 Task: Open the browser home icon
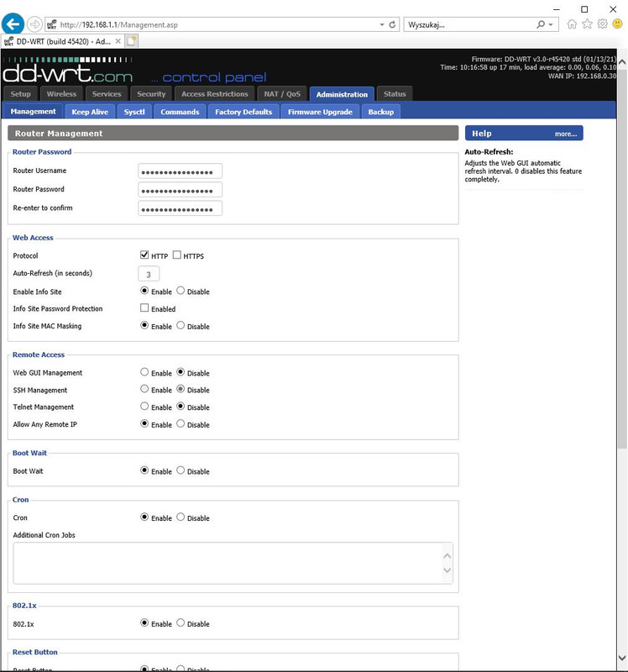click(572, 24)
